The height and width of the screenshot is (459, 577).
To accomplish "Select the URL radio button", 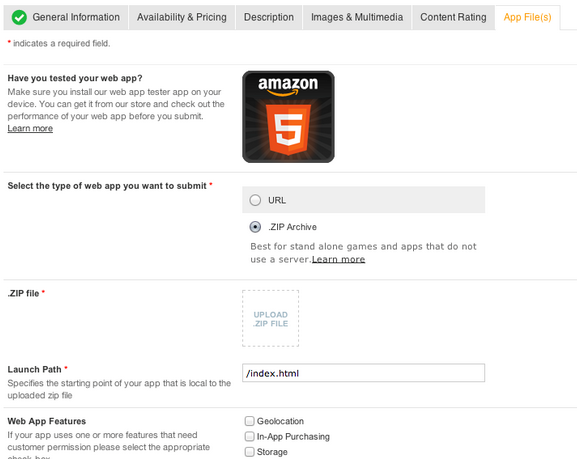I will pos(255,200).
